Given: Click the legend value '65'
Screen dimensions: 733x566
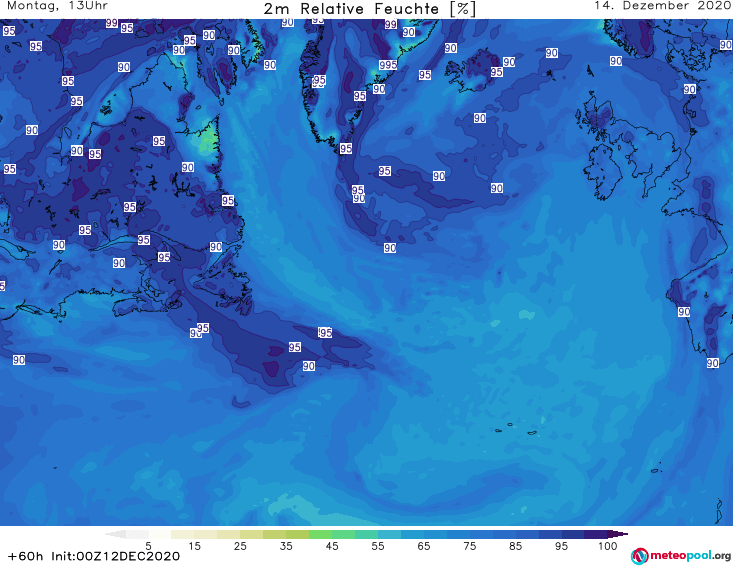Looking at the screenshot, I should tap(424, 546).
